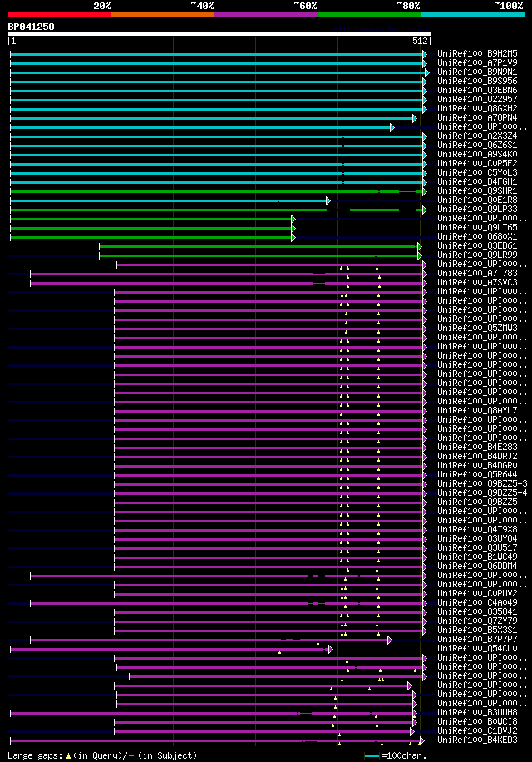Open the UniRef100_Q9BZZ5-4 isoform hit
The width and height of the screenshot is (532, 762).
point(482,492)
